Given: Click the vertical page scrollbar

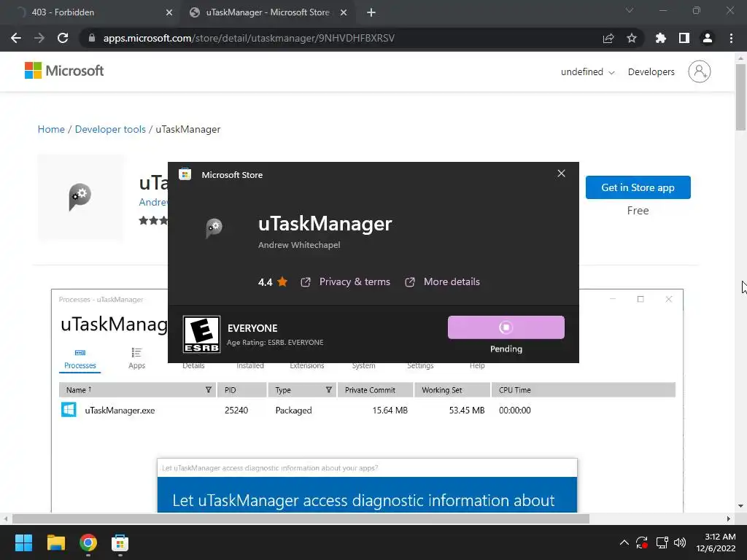Looking at the screenshot, I should [x=740, y=97].
